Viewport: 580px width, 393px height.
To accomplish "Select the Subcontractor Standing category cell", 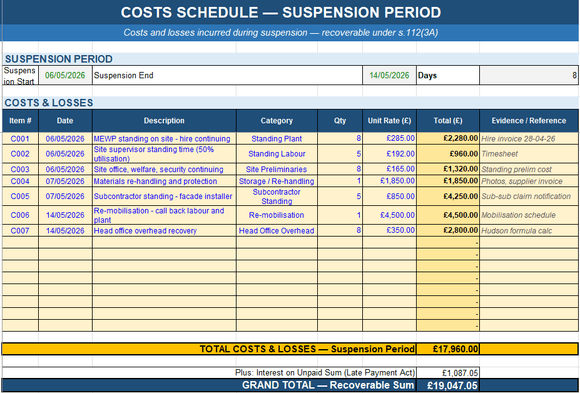I will [x=277, y=196].
